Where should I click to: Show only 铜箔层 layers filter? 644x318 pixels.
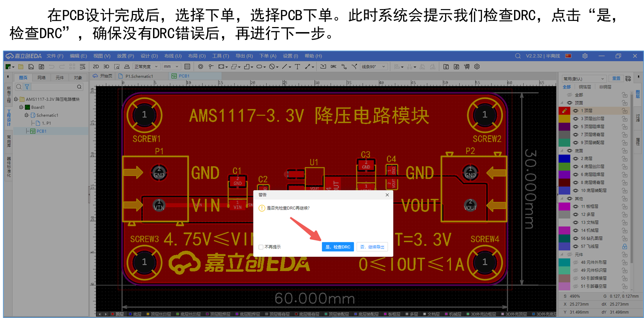pyautogui.click(x=585, y=87)
